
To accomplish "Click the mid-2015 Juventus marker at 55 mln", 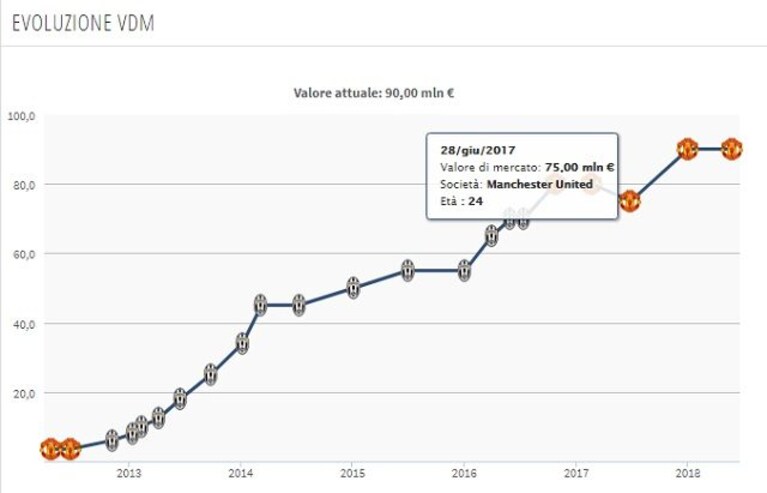I will pyautogui.click(x=408, y=270).
